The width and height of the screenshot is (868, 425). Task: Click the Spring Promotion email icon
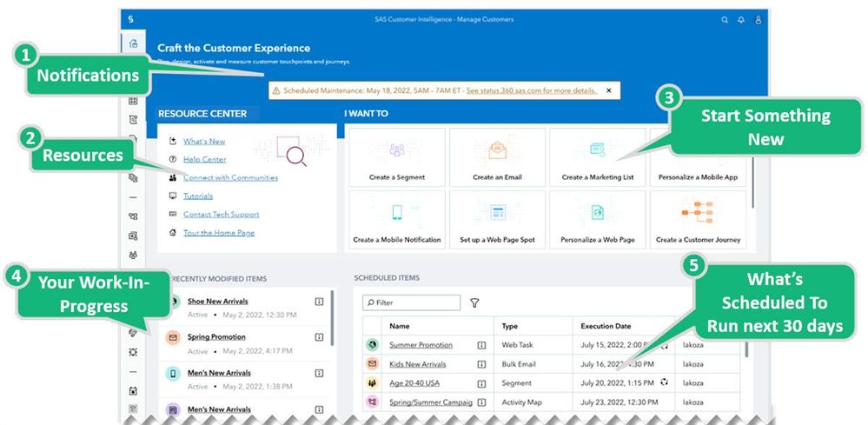click(x=173, y=337)
